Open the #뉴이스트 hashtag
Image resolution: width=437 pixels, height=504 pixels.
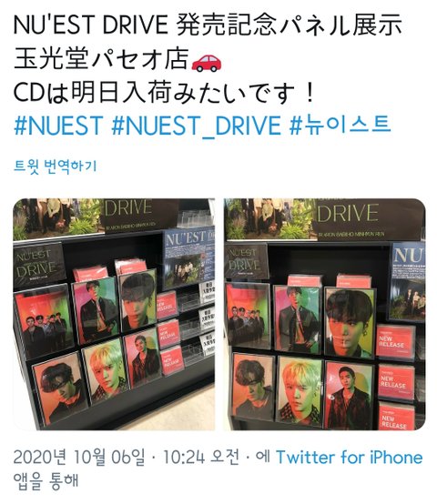tap(340, 125)
